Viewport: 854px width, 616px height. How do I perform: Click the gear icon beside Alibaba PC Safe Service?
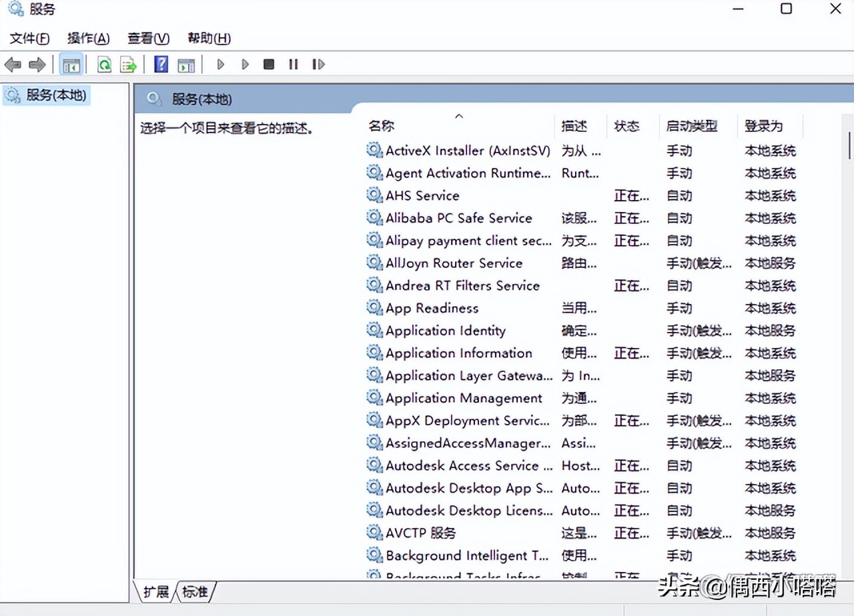[x=374, y=218]
